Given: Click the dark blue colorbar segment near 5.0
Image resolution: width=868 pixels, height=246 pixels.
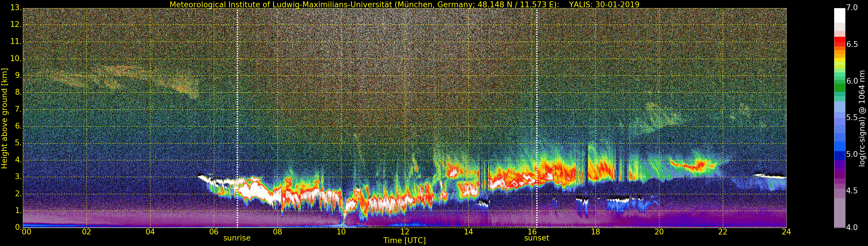Looking at the screenshot, I should pos(839,155).
